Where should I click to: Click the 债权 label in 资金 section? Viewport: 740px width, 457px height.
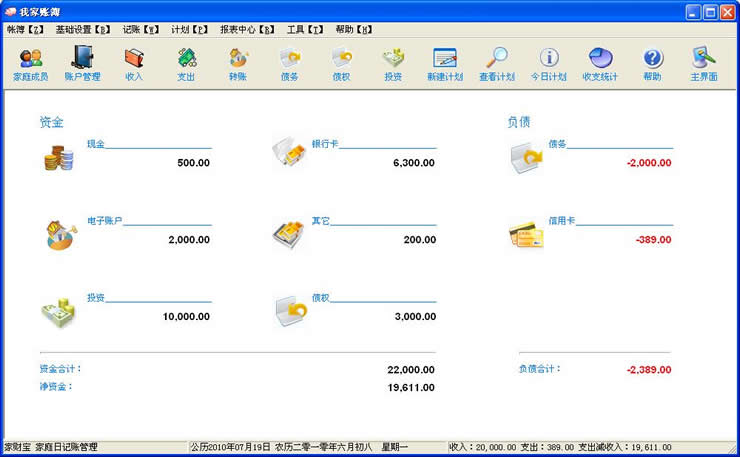coord(320,297)
